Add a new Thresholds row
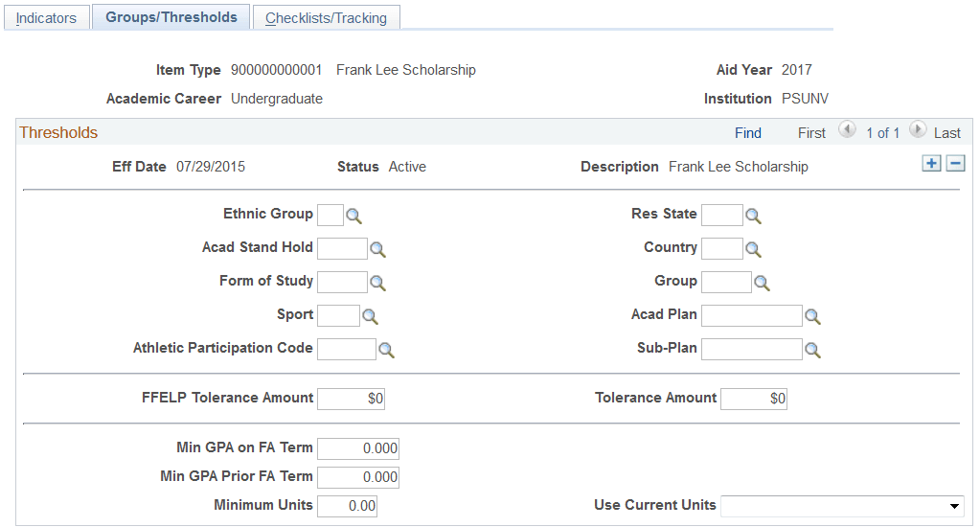The image size is (980, 527). tap(931, 164)
